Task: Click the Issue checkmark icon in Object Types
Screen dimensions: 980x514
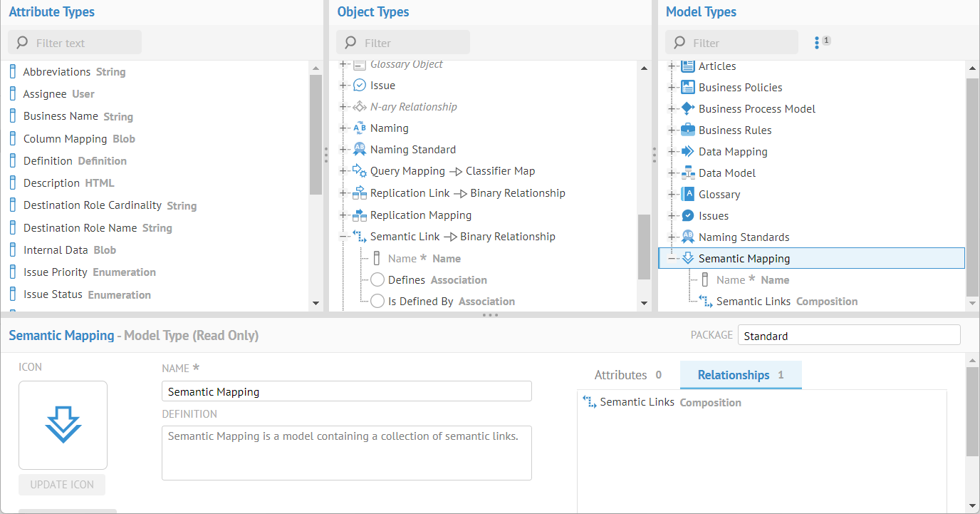Action: point(360,86)
